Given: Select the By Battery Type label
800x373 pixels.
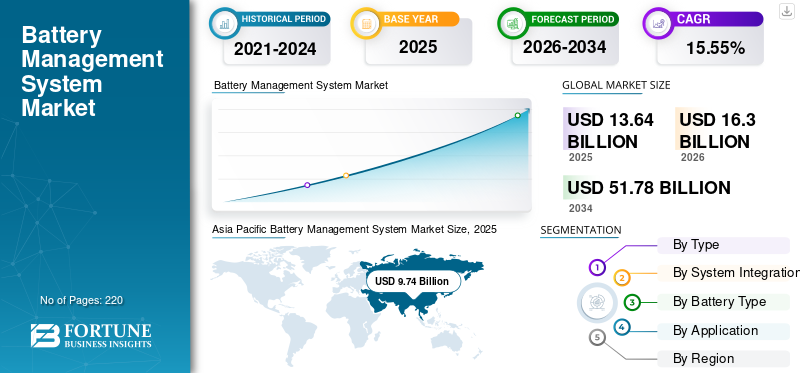Looking at the screenshot, I should [x=719, y=302].
